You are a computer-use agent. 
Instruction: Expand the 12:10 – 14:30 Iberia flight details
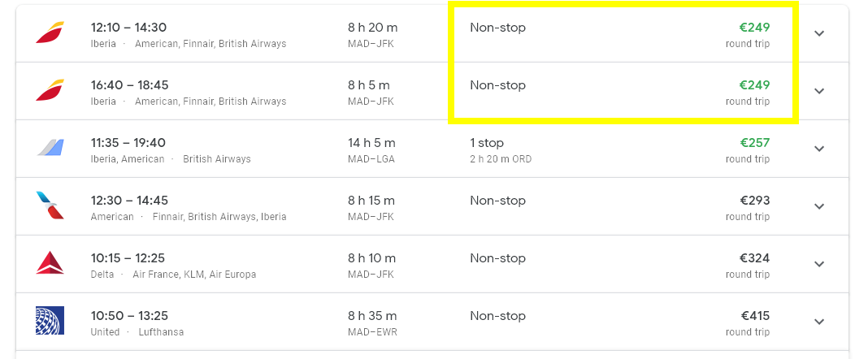coord(819,33)
